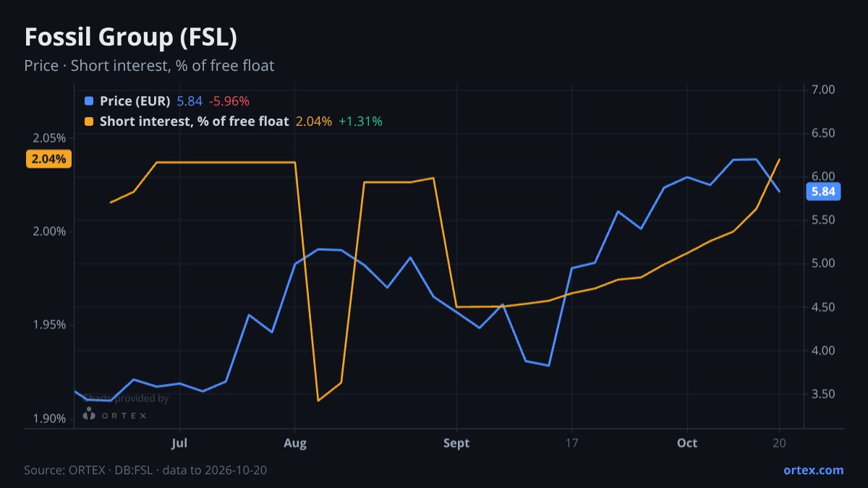Click the Oct x-axis label
The height and width of the screenshot is (488, 868).
click(687, 442)
